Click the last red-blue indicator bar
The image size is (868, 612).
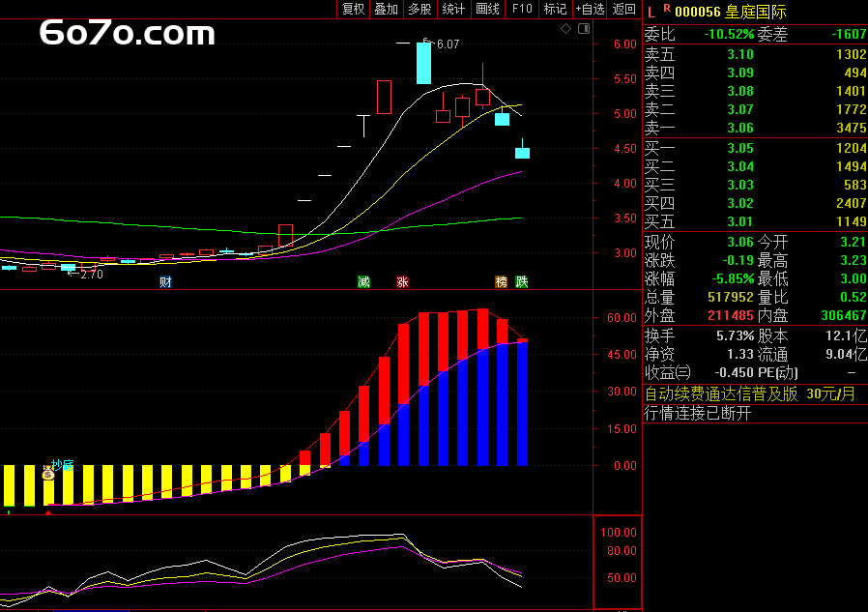pos(522,402)
